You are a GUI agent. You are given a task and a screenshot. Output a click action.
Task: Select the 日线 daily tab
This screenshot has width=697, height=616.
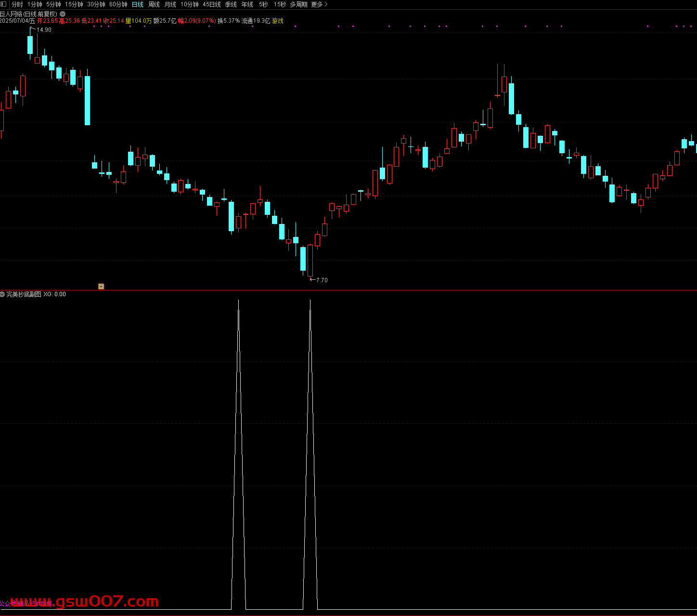click(138, 4)
